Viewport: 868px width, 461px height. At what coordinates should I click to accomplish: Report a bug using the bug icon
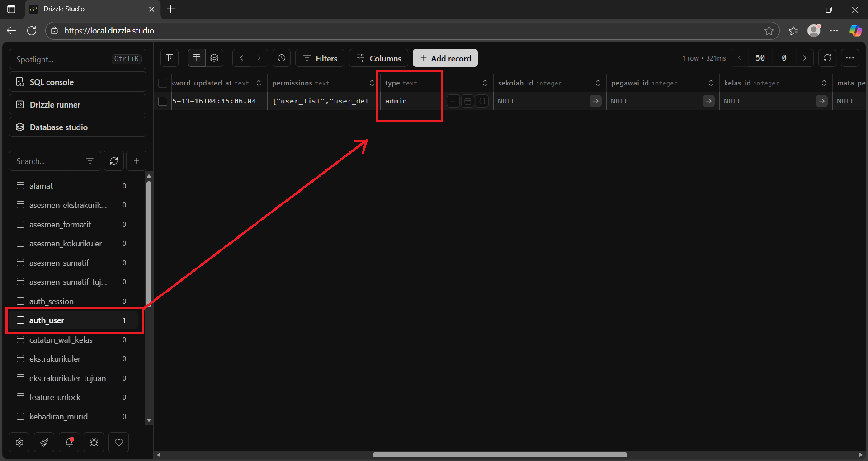click(x=94, y=442)
